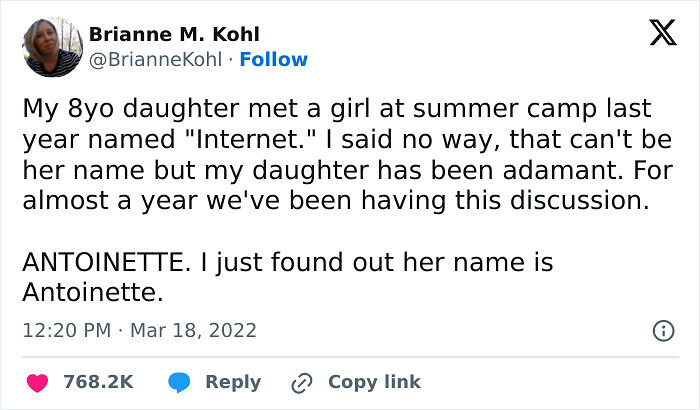Image resolution: width=700 pixels, height=410 pixels.
Task: Select the Copy link label
Action: (374, 382)
